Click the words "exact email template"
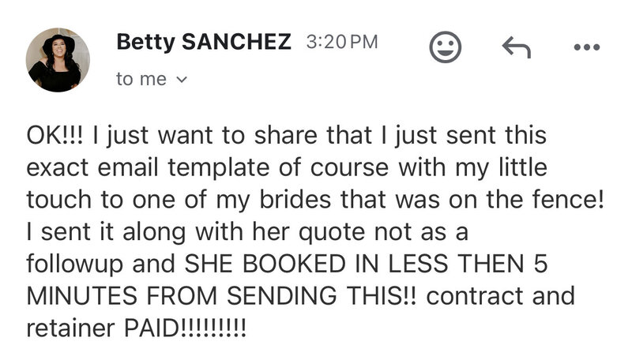Screen dimensions: 632x364 pyautogui.click(x=148, y=167)
